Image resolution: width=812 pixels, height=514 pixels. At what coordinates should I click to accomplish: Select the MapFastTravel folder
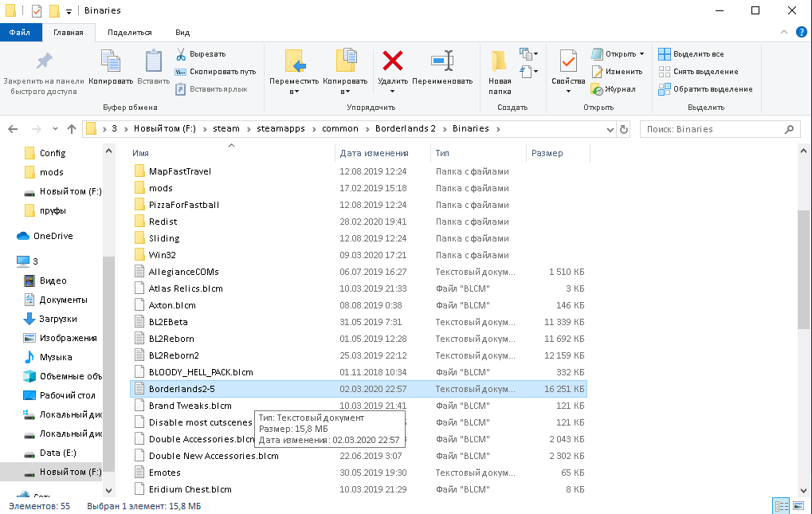coord(359,171)
